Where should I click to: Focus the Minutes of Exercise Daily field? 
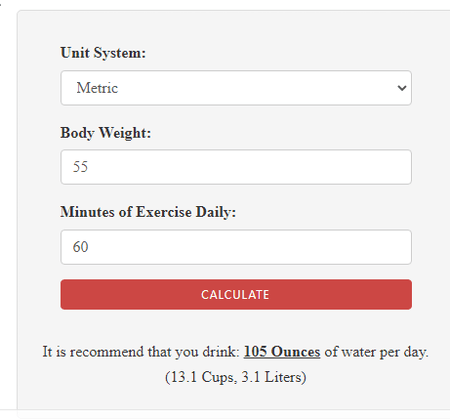click(236, 247)
